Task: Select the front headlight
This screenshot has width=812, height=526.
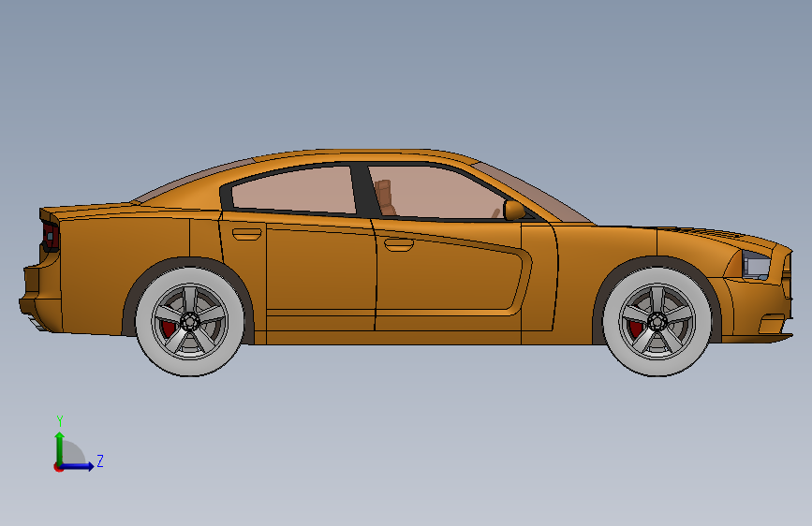Action: (x=756, y=265)
